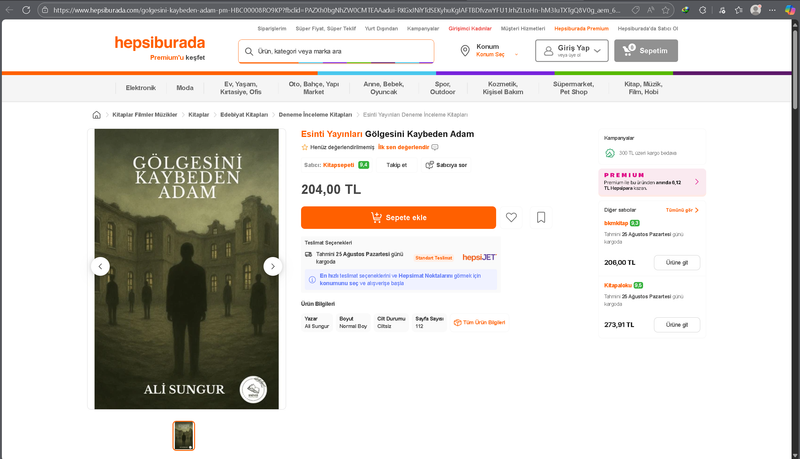Show previous product image arrow
This screenshot has height=459, width=800.
coord(101,266)
